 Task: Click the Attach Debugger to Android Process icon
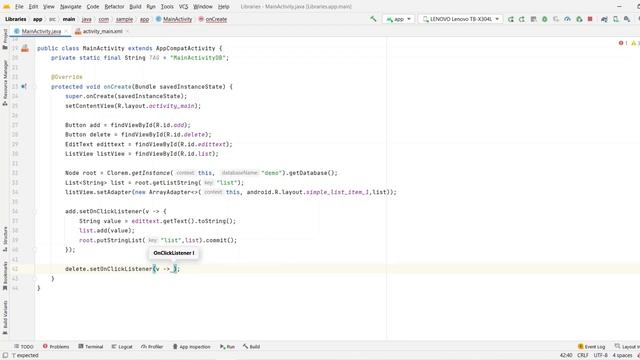[579, 19]
